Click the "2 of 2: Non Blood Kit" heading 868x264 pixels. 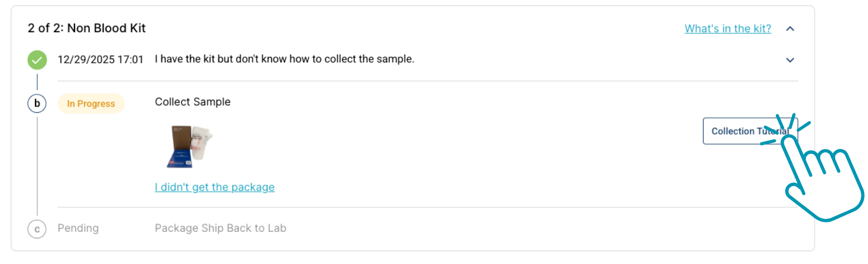[x=87, y=28]
